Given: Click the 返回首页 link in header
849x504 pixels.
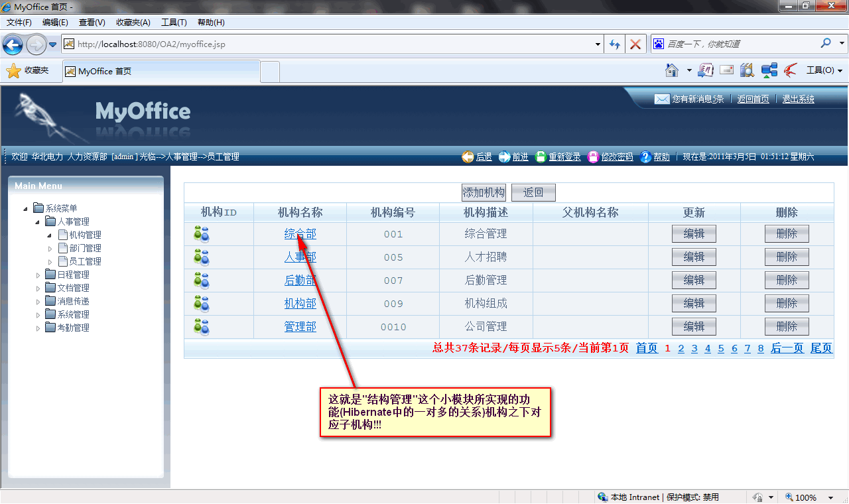Looking at the screenshot, I should (753, 99).
